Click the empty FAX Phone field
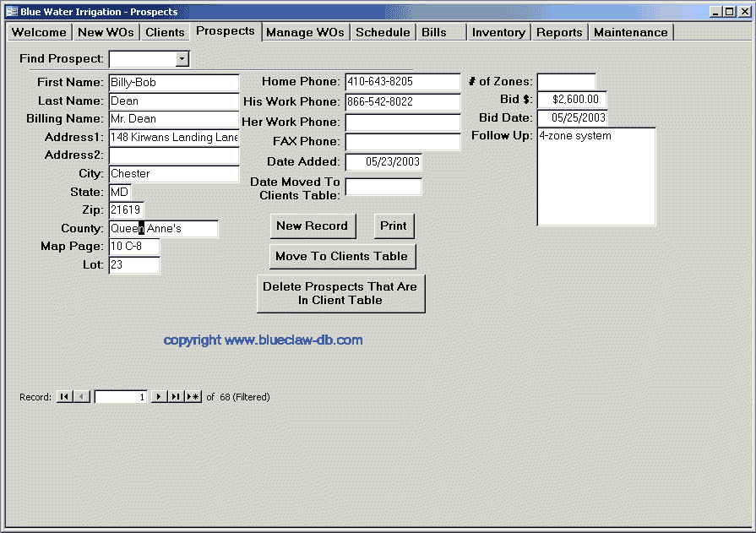This screenshot has height=533, width=756. 403,142
